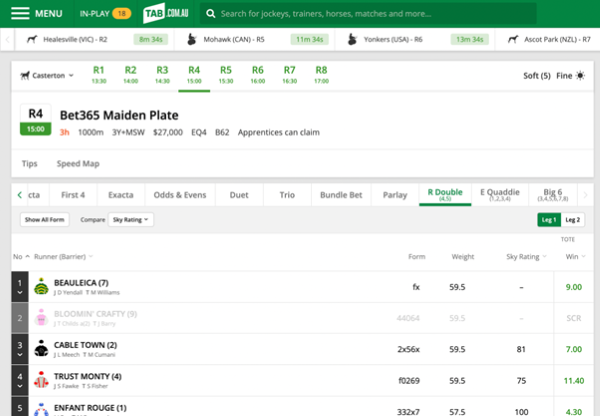Click the search input field

[400, 14]
